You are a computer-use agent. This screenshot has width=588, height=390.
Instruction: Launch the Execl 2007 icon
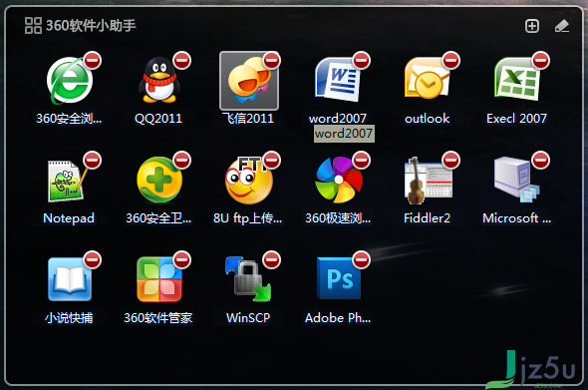click(x=517, y=79)
